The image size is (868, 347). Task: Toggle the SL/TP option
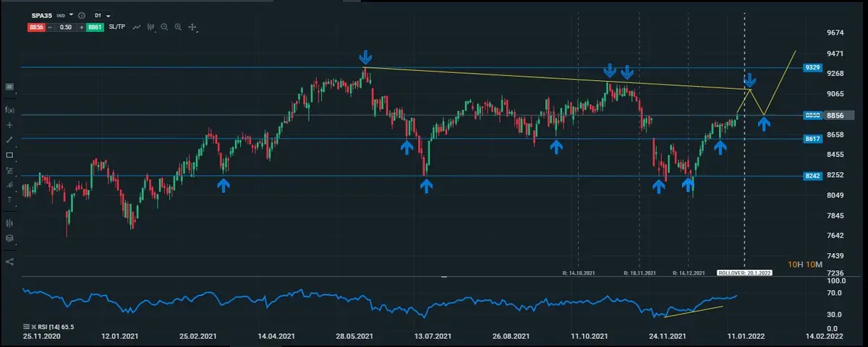pos(117,27)
